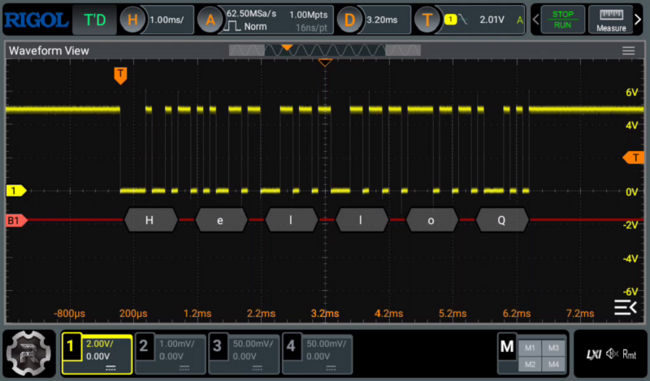
Task: Select decoded byte 'Q' on the bus
Action: pos(502,220)
